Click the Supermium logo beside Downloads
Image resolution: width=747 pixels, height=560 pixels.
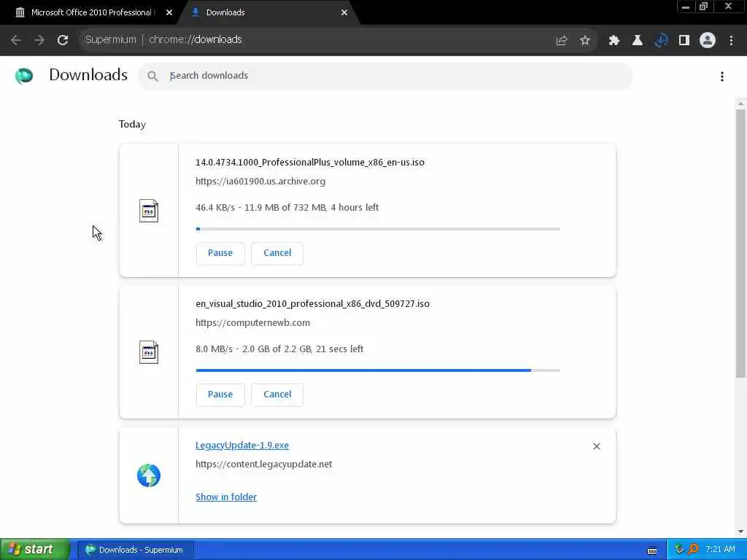pyautogui.click(x=24, y=76)
